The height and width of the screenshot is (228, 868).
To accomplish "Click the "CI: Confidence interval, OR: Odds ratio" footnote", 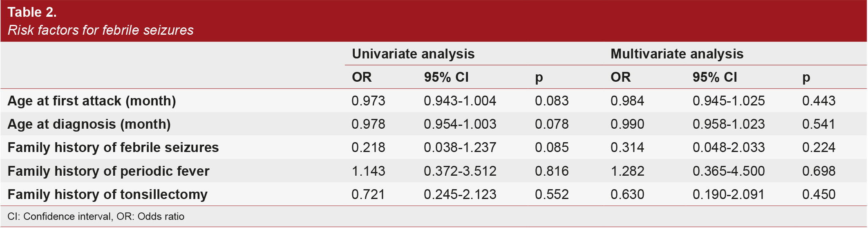I will click(96, 217).
